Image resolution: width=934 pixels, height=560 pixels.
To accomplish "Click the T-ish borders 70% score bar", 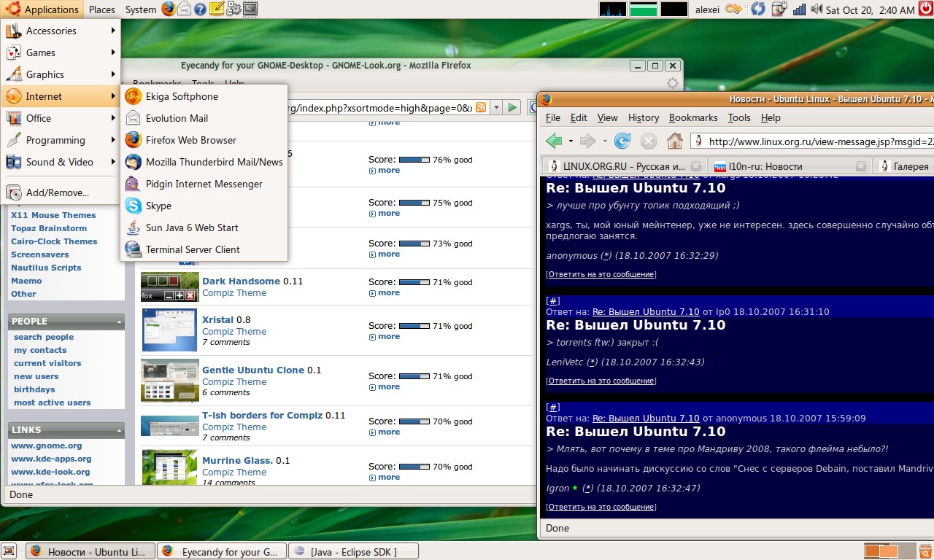I will [x=414, y=421].
